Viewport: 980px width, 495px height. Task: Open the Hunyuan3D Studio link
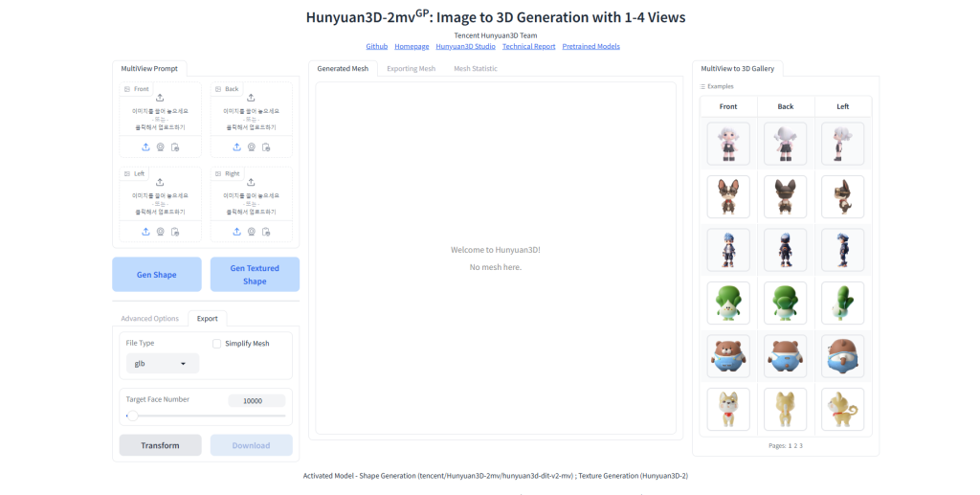466,46
